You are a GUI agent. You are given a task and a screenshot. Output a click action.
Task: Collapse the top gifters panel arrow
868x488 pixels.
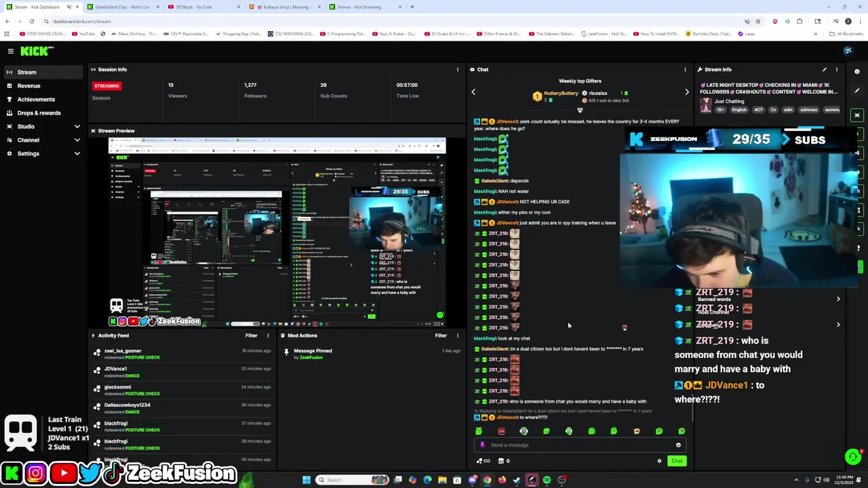tap(580, 110)
